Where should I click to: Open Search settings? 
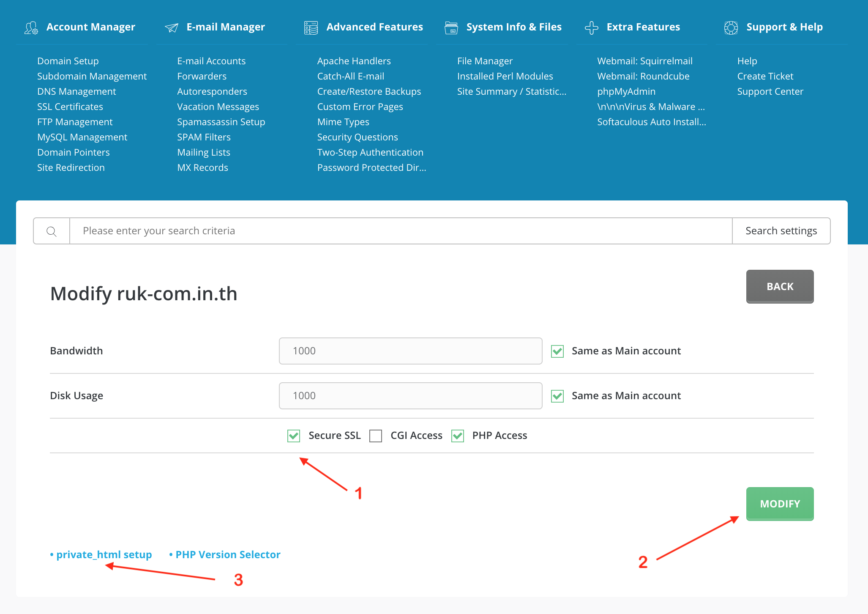pos(781,231)
